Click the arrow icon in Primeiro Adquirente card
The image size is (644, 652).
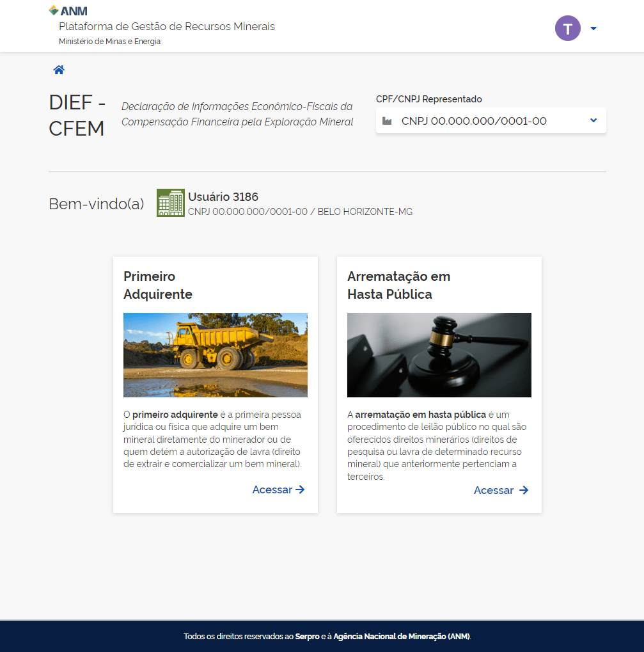pyautogui.click(x=300, y=489)
